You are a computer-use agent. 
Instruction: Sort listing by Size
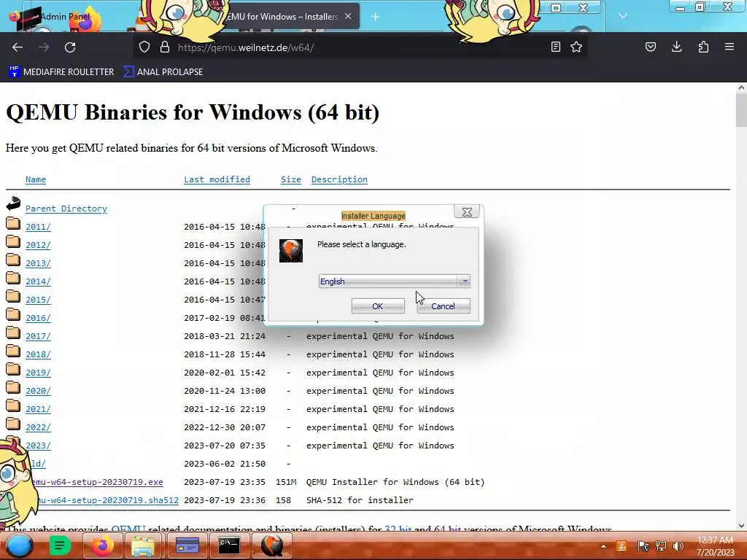click(290, 179)
